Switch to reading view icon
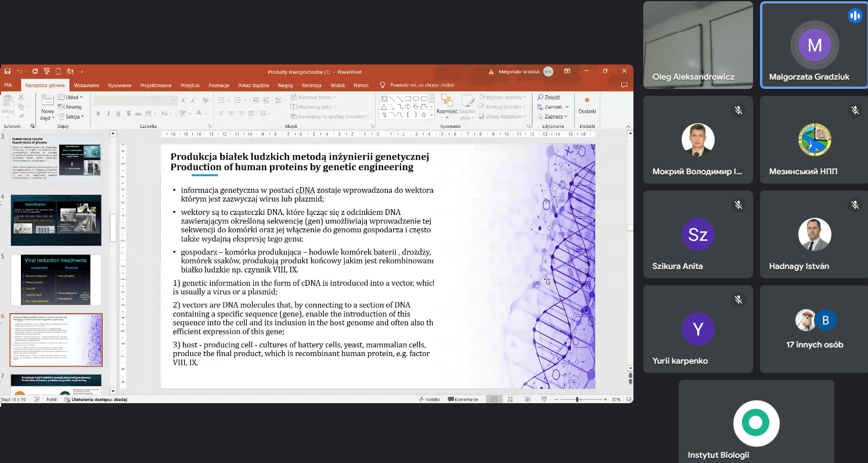The image size is (868, 463). [527, 399]
